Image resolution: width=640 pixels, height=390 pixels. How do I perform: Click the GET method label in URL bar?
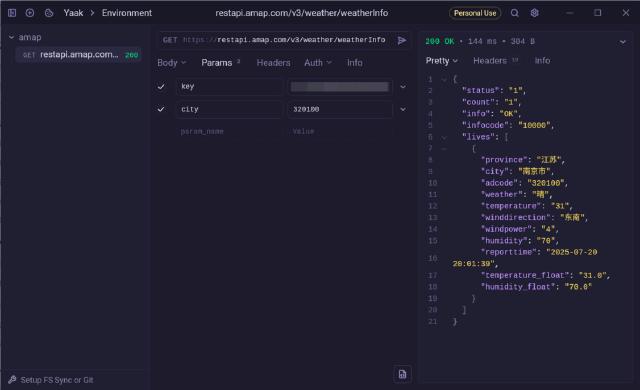(170, 40)
